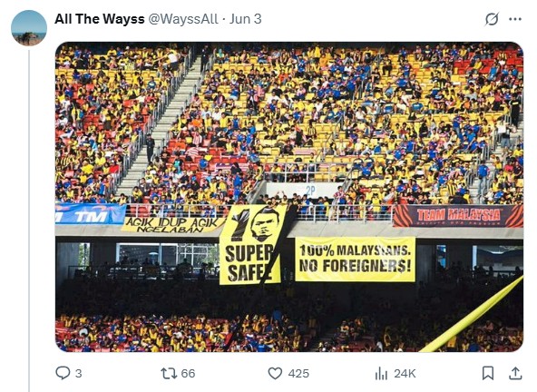Click the TEAM MALAYSIA banner in photo

point(458,216)
